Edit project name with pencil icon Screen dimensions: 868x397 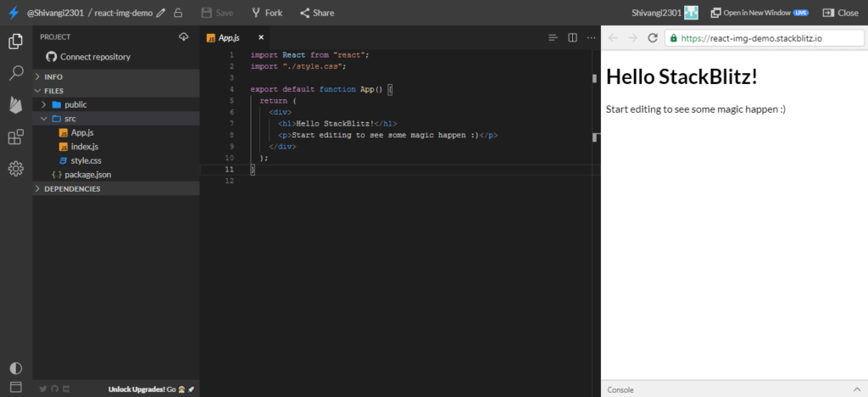[x=161, y=12]
